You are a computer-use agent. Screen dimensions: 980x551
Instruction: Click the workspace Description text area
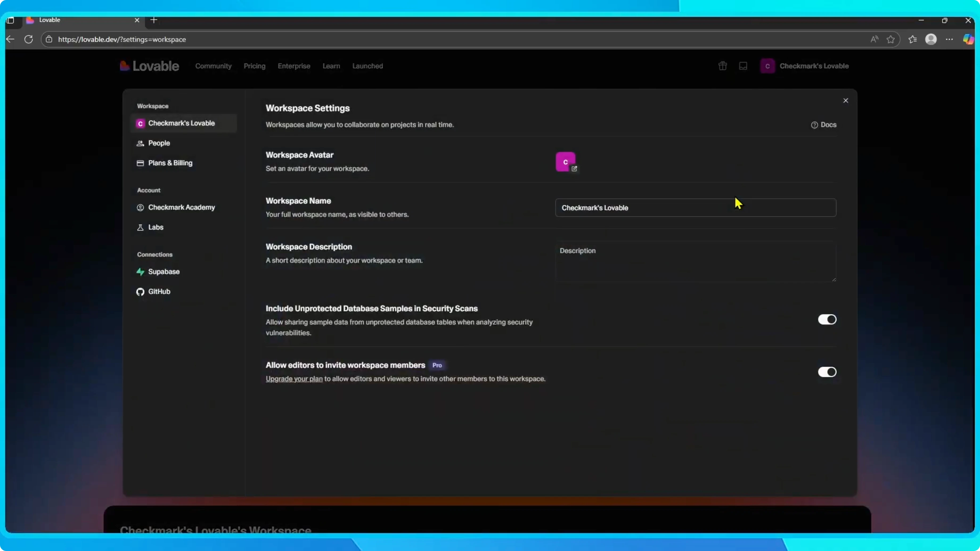(x=695, y=261)
